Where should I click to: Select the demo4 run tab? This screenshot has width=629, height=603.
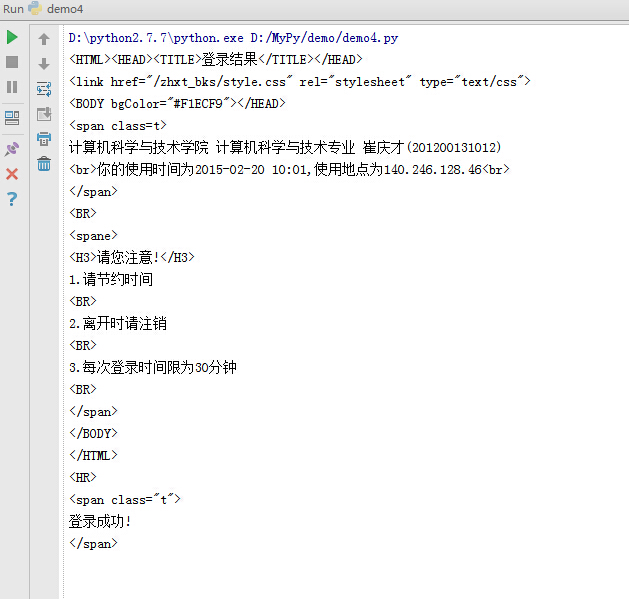point(56,9)
